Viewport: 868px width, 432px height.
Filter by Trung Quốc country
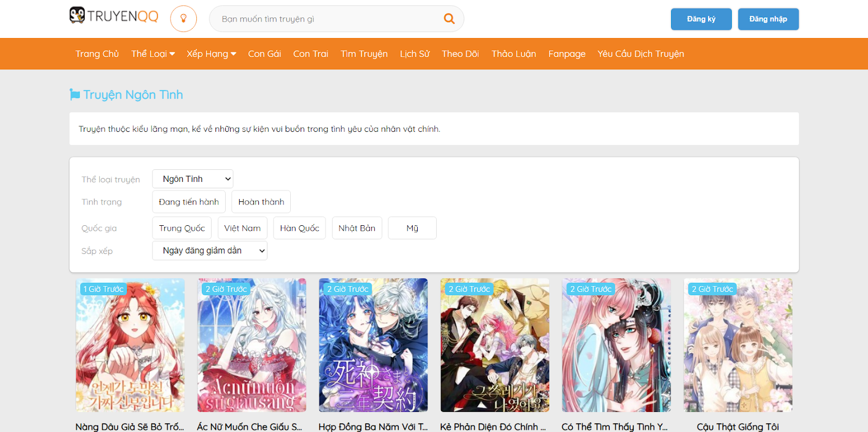click(x=182, y=228)
